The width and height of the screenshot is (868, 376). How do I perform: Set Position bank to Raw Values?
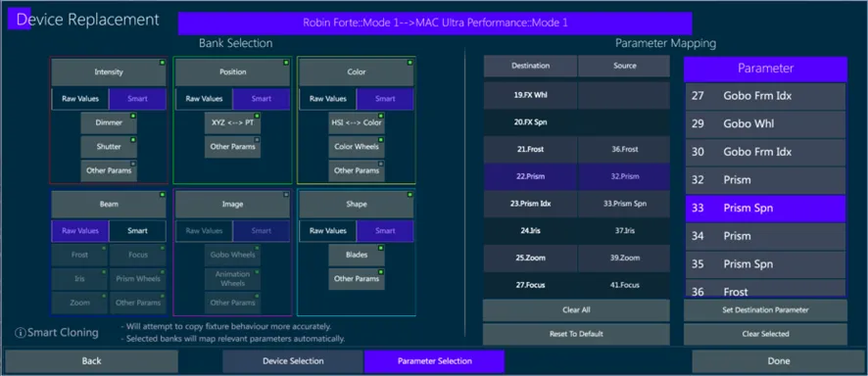[205, 99]
